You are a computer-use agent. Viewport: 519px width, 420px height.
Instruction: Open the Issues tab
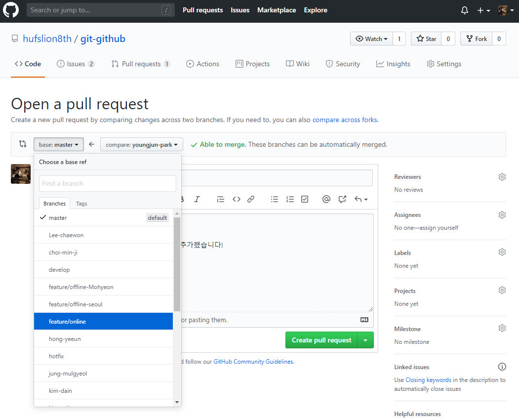coord(76,64)
